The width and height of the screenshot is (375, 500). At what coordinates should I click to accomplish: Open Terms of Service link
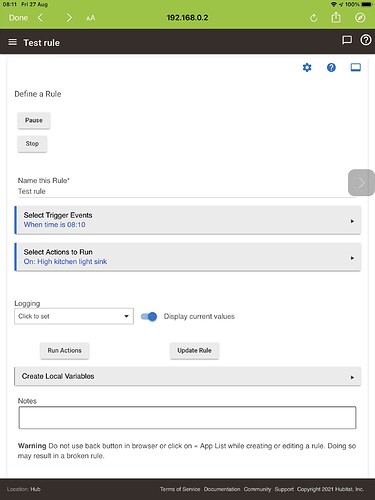click(x=180, y=489)
